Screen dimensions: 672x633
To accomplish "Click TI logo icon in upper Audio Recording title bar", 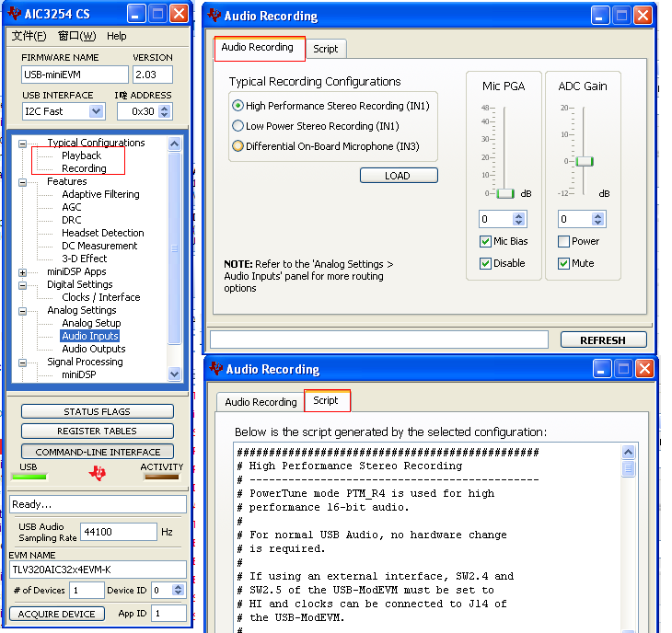I will [214, 16].
